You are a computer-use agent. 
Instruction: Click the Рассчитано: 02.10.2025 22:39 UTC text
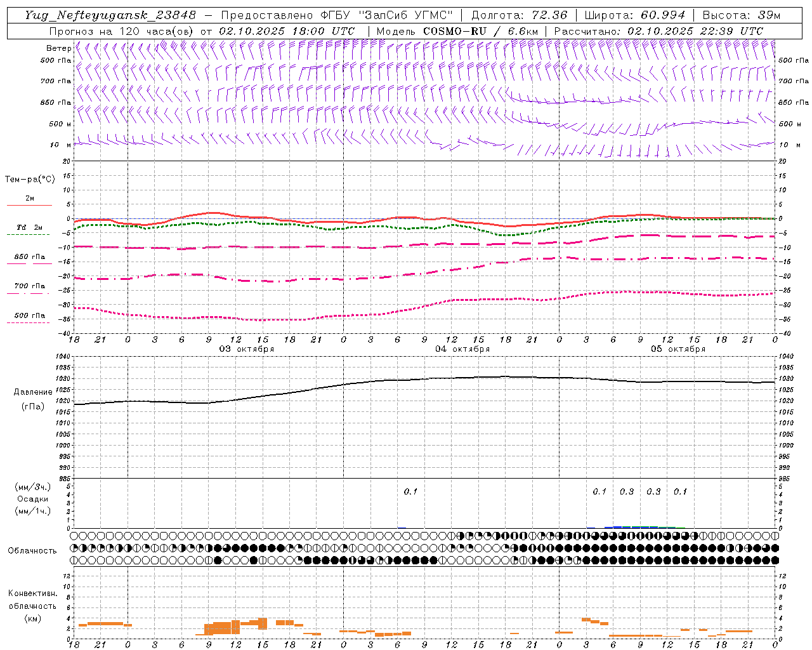coord(658,31)
